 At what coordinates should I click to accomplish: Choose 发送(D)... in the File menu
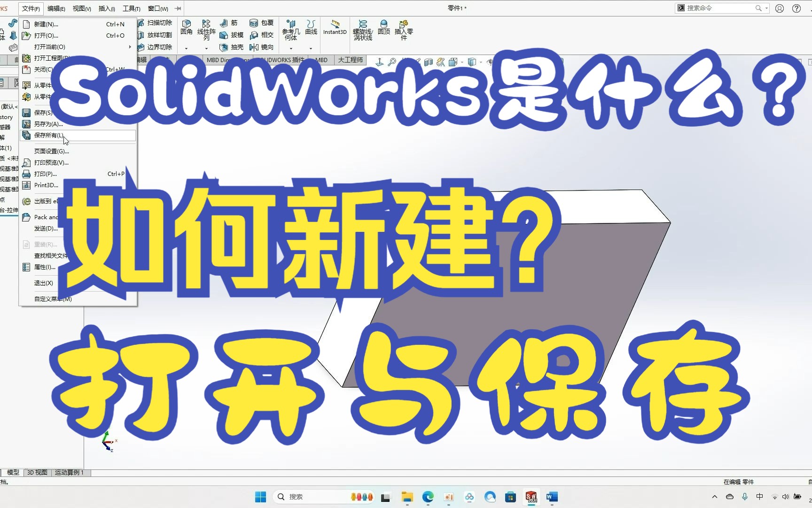46,228
